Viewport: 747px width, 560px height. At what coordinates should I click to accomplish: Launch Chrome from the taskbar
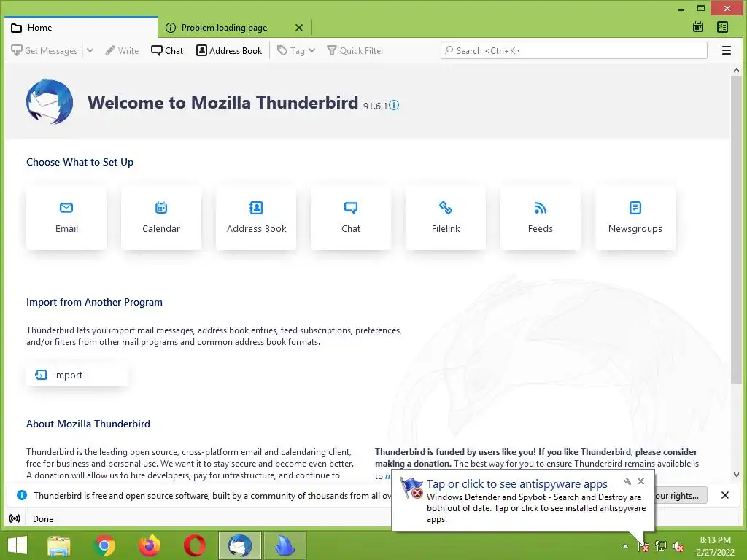(x=104, y=545)
